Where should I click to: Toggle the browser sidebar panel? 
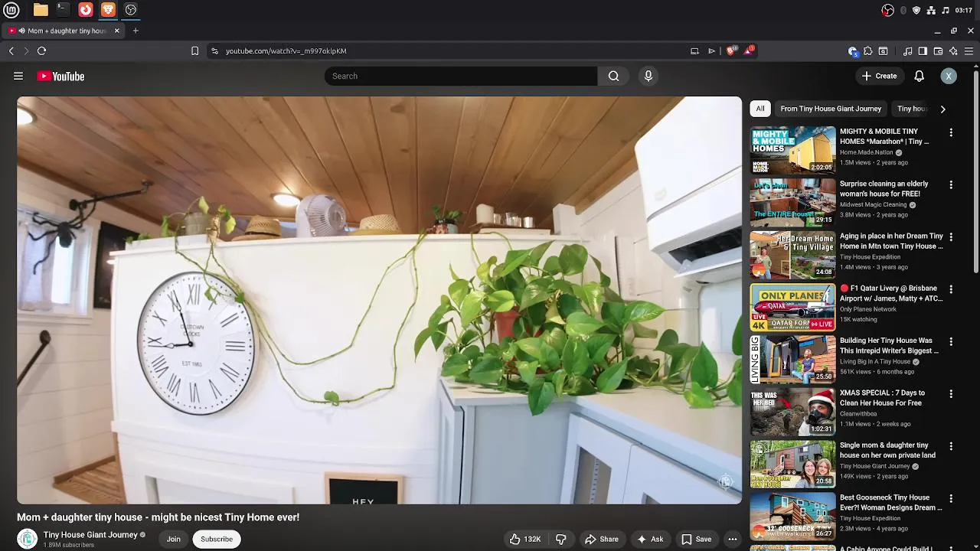923,51
